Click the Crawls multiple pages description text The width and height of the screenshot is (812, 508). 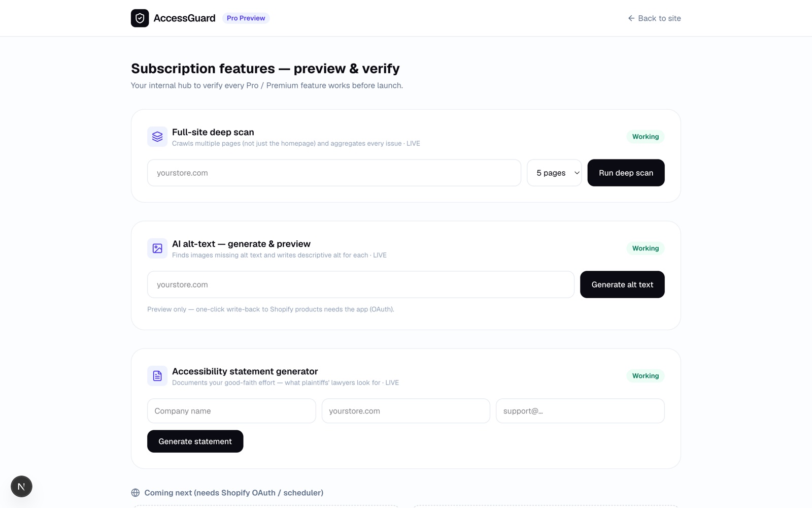click(x=296, y=144)
